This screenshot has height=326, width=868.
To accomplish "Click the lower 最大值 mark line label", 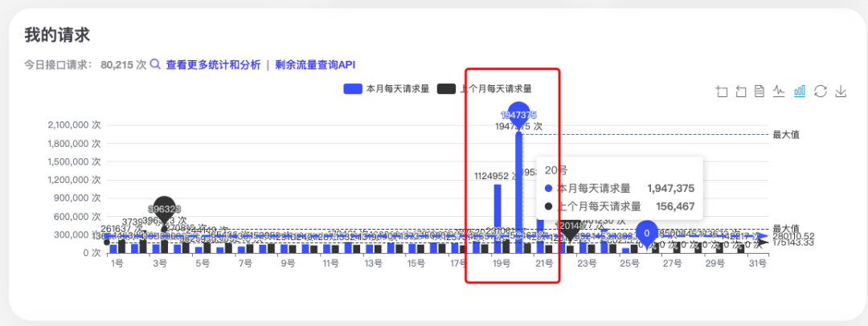I will point(786,228).
